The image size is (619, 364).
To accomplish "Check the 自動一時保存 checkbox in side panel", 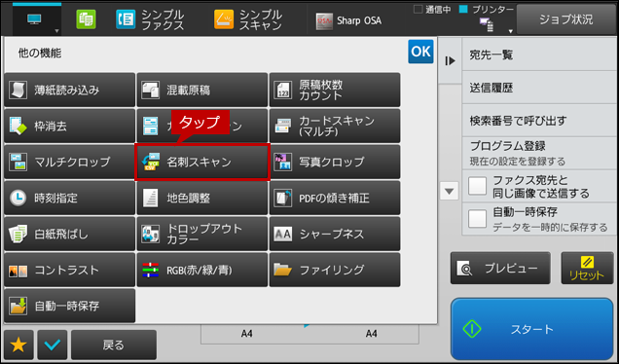I will click(477, 219).
